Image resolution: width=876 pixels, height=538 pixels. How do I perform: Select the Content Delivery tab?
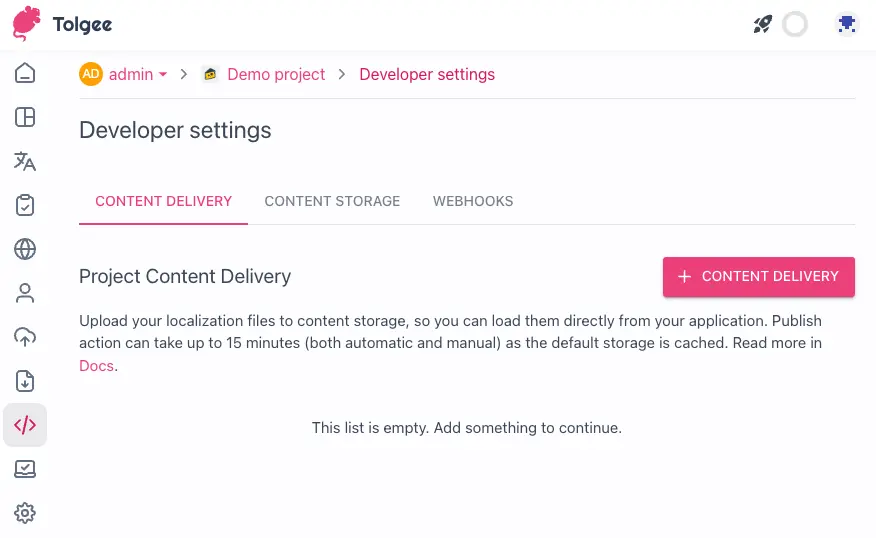point(163,201)
